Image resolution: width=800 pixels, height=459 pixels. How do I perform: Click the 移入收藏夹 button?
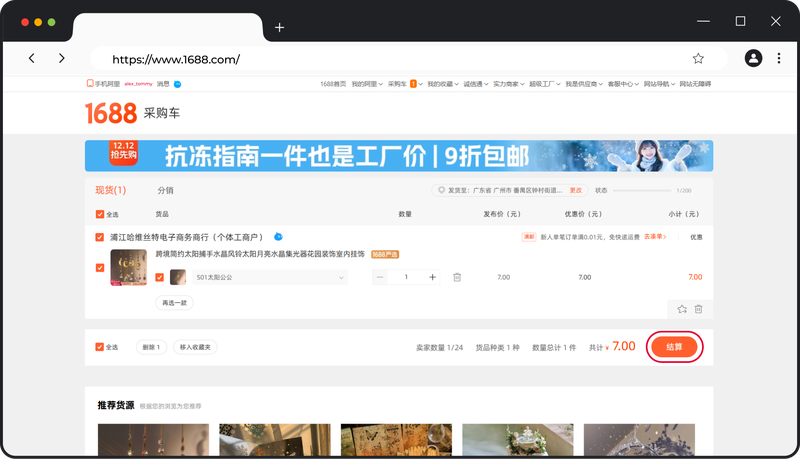(195, 347)
